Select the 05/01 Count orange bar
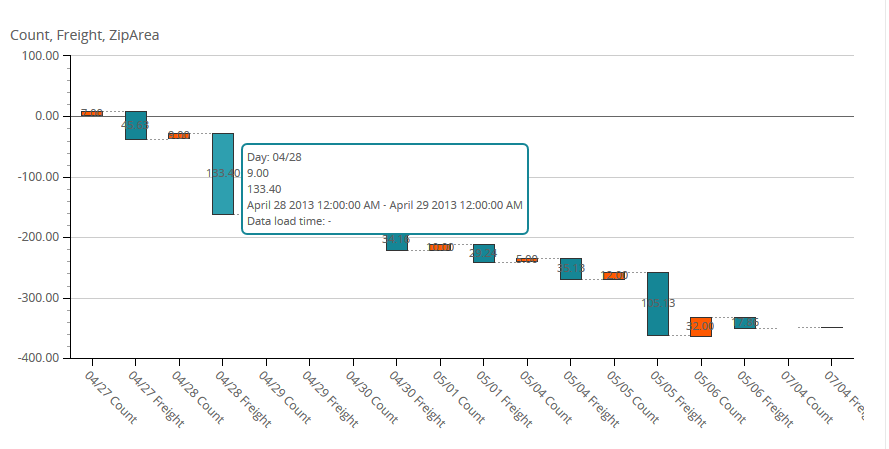The width and height of the screenshot is (889, 449). 440,247
